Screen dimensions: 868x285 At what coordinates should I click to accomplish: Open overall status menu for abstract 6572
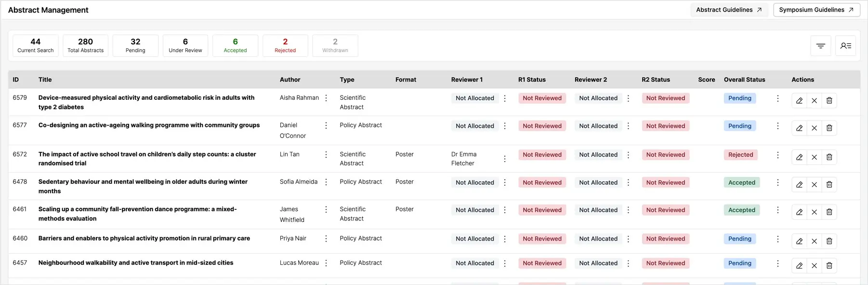point(777,155)
